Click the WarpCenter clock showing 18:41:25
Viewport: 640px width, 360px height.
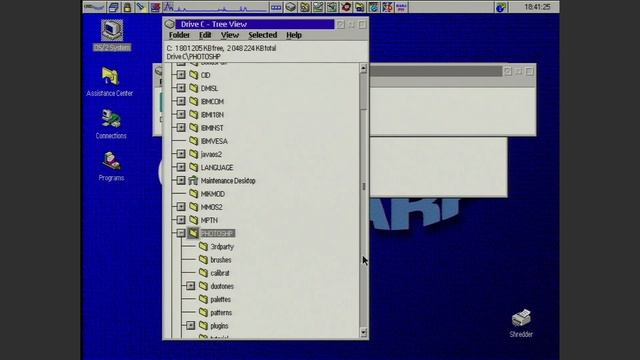(x=537, y=7)
